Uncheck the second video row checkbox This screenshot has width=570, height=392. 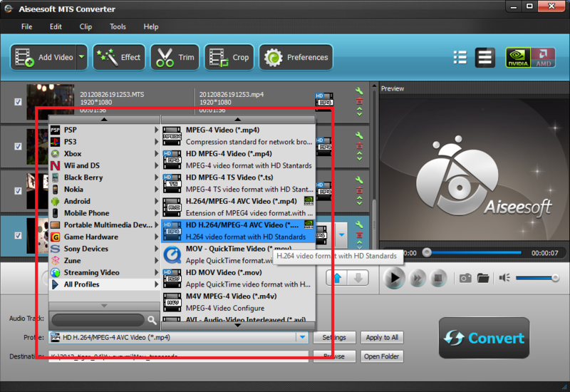tap(18, 146)
